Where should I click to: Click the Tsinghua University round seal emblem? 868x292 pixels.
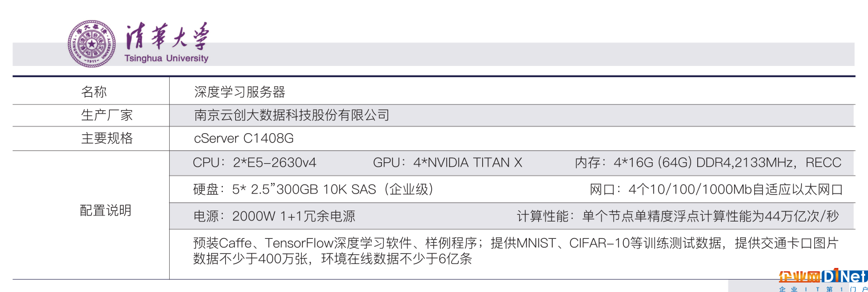click(x=92, y=44)
